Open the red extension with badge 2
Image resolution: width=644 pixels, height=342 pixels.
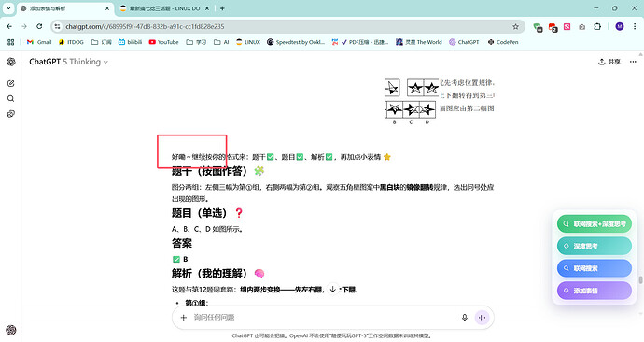553,27
